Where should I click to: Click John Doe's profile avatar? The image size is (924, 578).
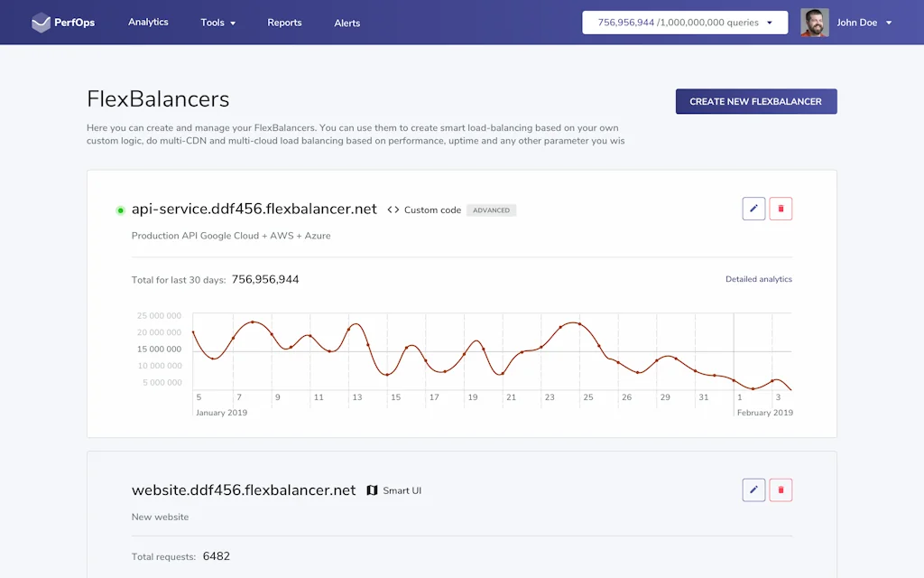pyautogui.click(x=814, y=22)
